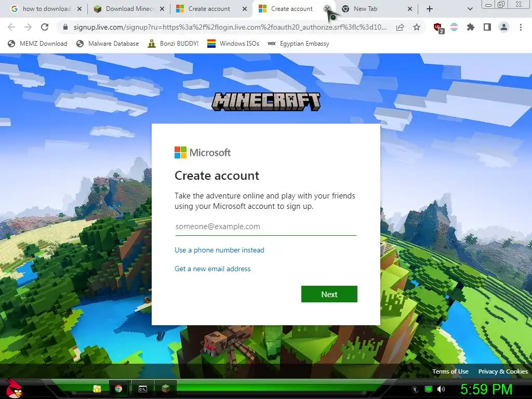This screenshot has height=399, width=532.
Task: Go forward to next page
Action: point(28,27)
